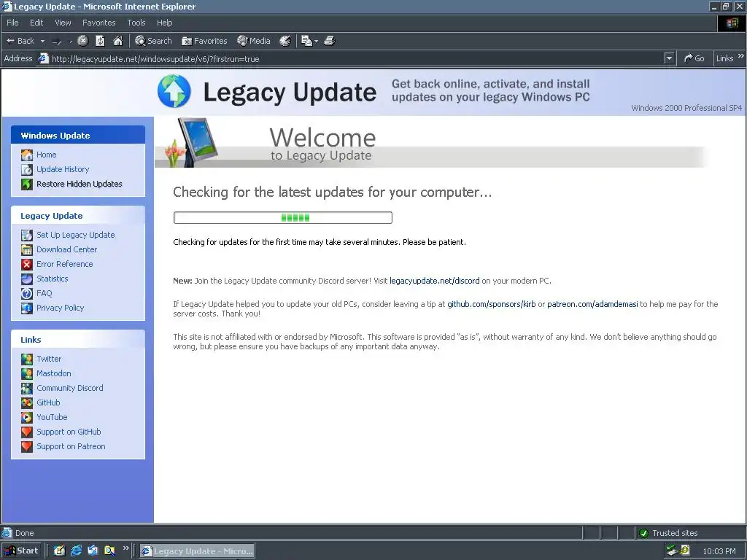
Task: Follow the legacyupdate.net/discord link
Action: pos(435,281)
